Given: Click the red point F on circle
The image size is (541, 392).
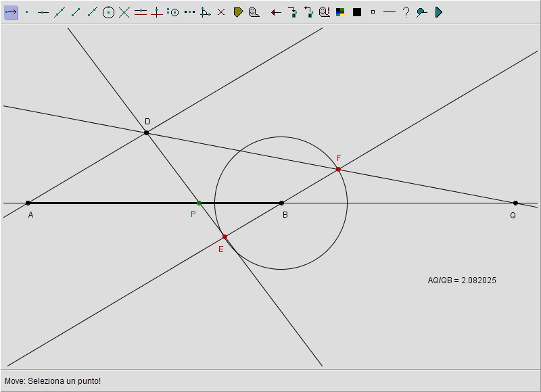Looking at the screenshot, I should 339,169.
